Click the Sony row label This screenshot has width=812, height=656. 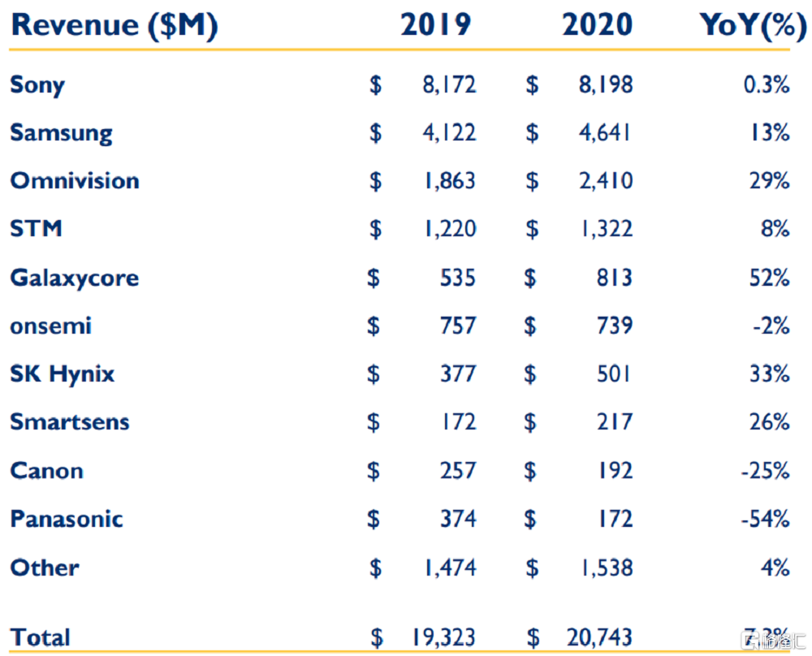pos(37,84)
